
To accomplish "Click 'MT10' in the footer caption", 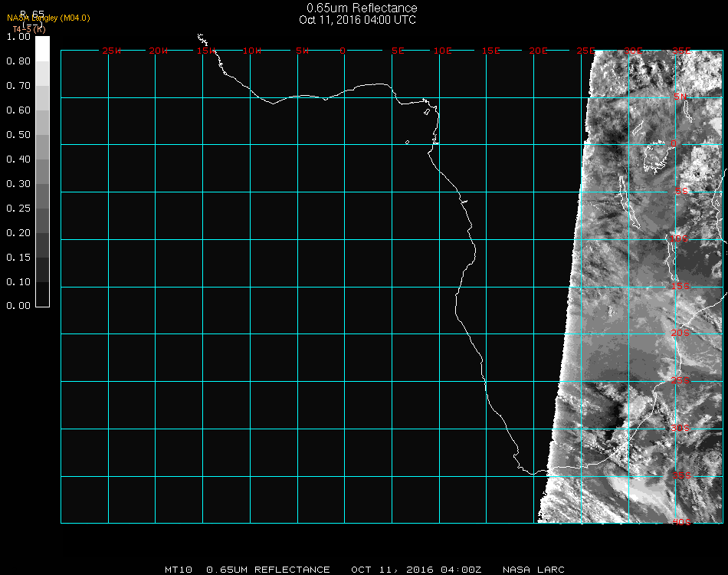I will pyautogui.click(x=178, y=570).
